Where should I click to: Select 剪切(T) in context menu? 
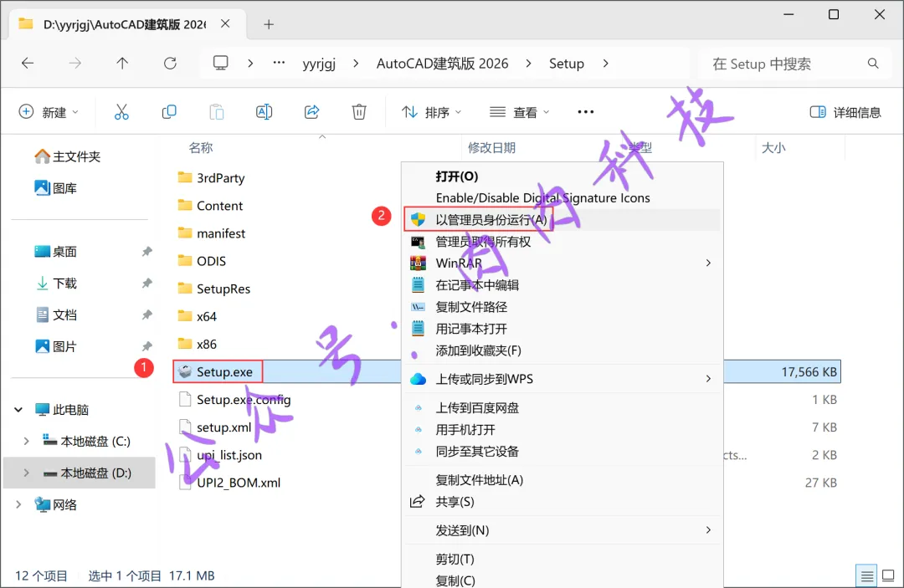pyautogui.click(x=562, y=560)
